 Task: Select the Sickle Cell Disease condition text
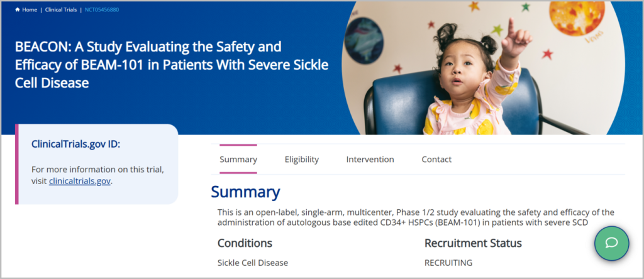click(x=253, y=263)
